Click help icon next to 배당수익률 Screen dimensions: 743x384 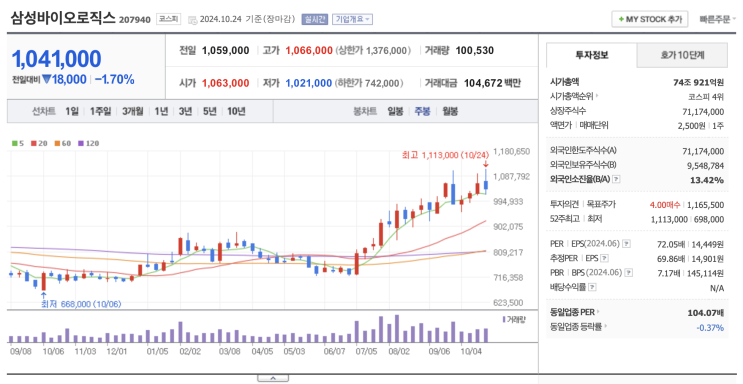(x=592, y=287)
